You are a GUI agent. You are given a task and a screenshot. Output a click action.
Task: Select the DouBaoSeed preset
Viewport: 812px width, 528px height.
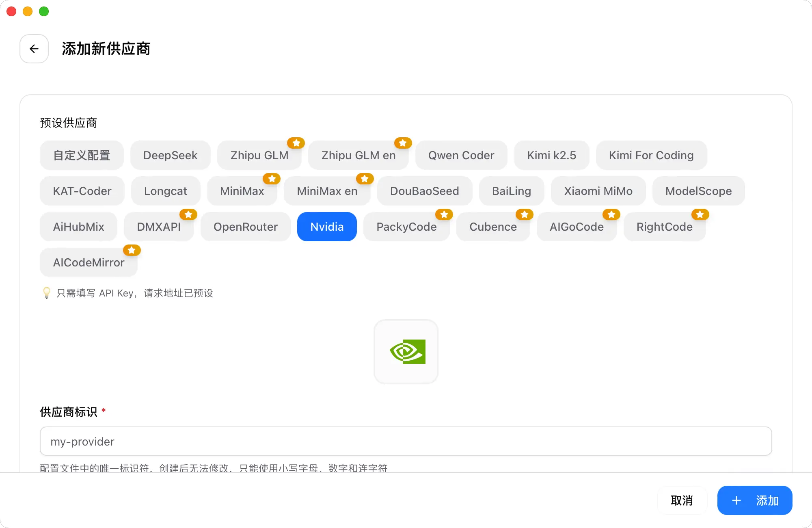click(424, 191)
